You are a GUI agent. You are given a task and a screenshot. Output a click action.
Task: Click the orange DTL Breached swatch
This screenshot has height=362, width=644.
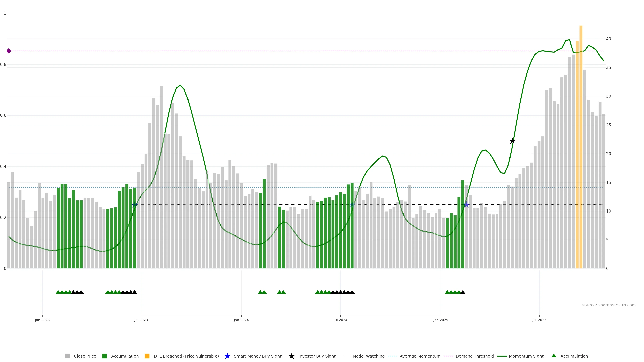coord(147,356)
